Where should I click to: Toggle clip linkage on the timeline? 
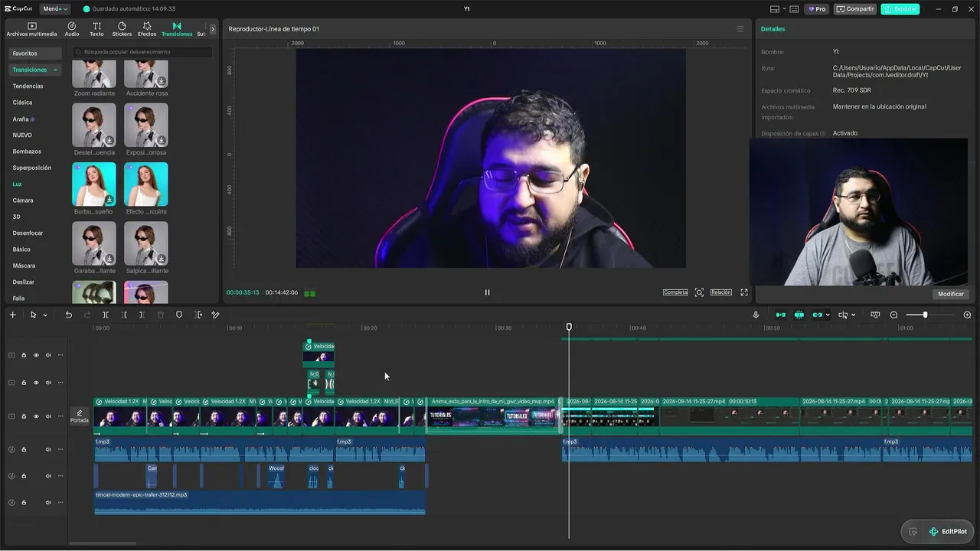tap(818, 315)
